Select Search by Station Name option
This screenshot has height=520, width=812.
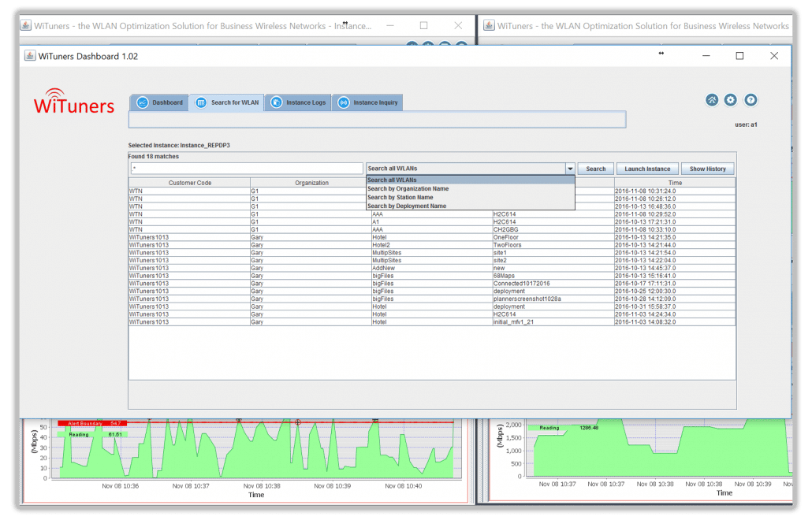(x=471, y=197)
